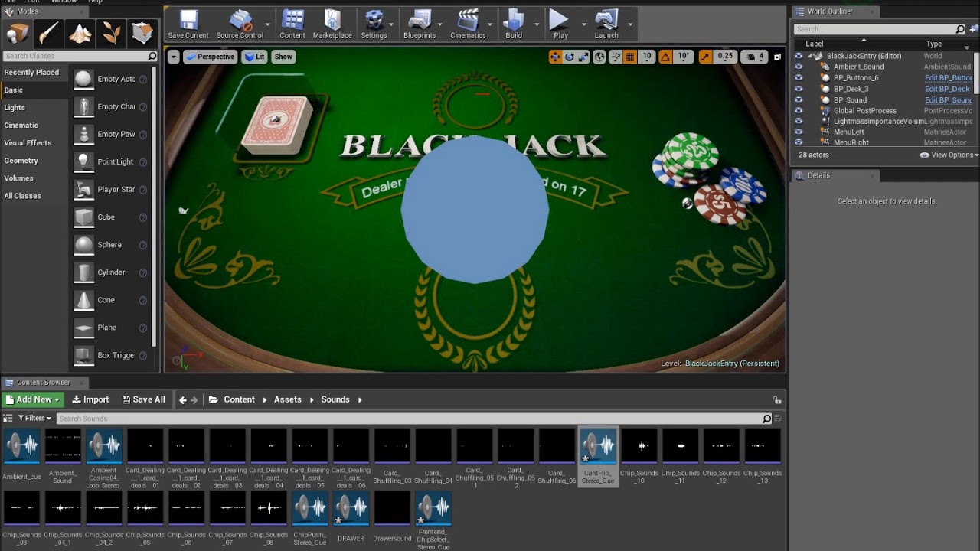Select the Paint mode brush icon
Screen dimensions: 980x551
tap(49, 34)
